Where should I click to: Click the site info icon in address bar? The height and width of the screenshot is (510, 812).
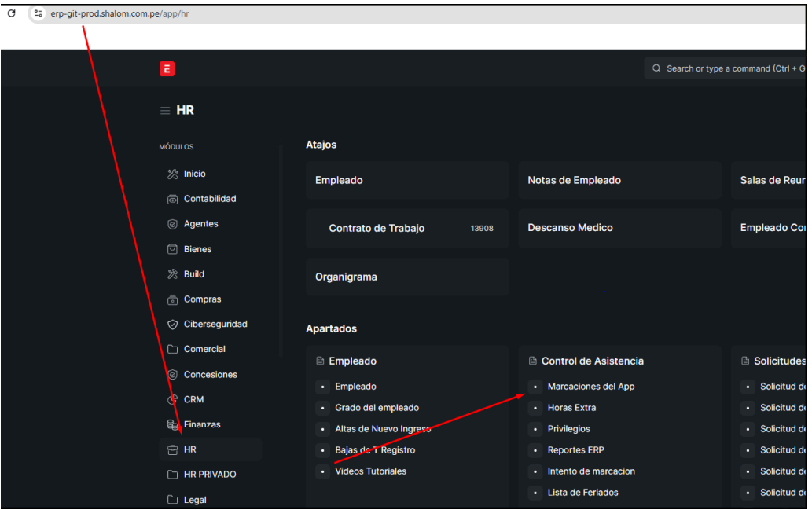click(38, 13)
